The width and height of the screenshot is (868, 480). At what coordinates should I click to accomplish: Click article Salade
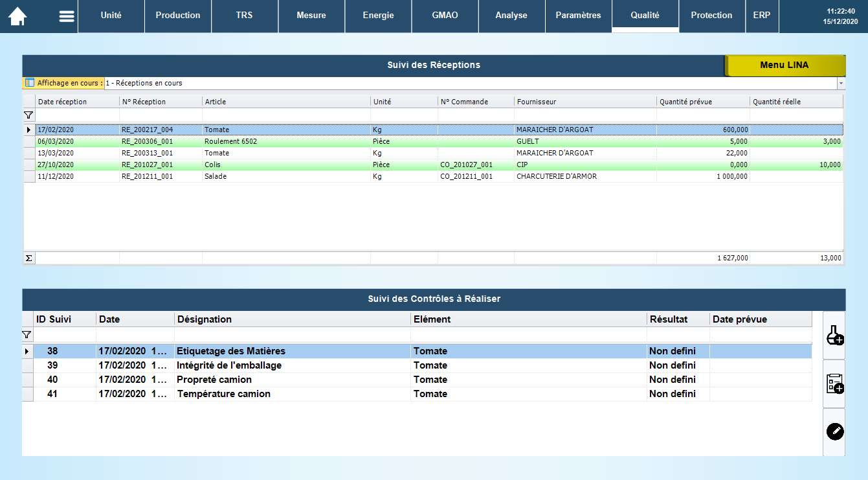click(216, 176)
